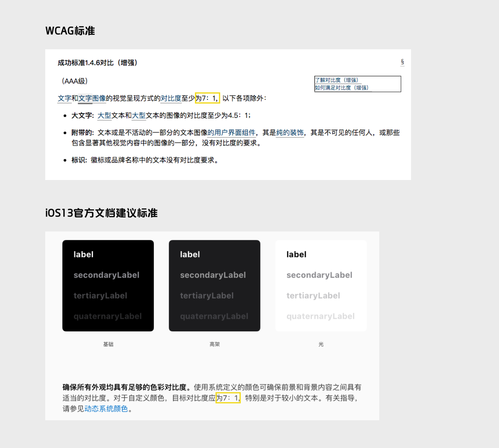499x448 pixels.
Task: Open the 动态系统颜色 link
Action: pyautogui.click(x=106, y=409)
